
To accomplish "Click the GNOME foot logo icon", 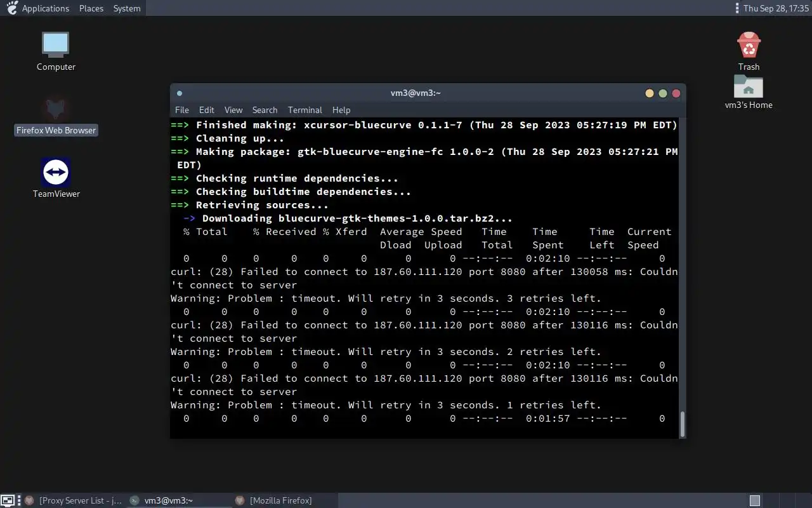I will [11, 8].
